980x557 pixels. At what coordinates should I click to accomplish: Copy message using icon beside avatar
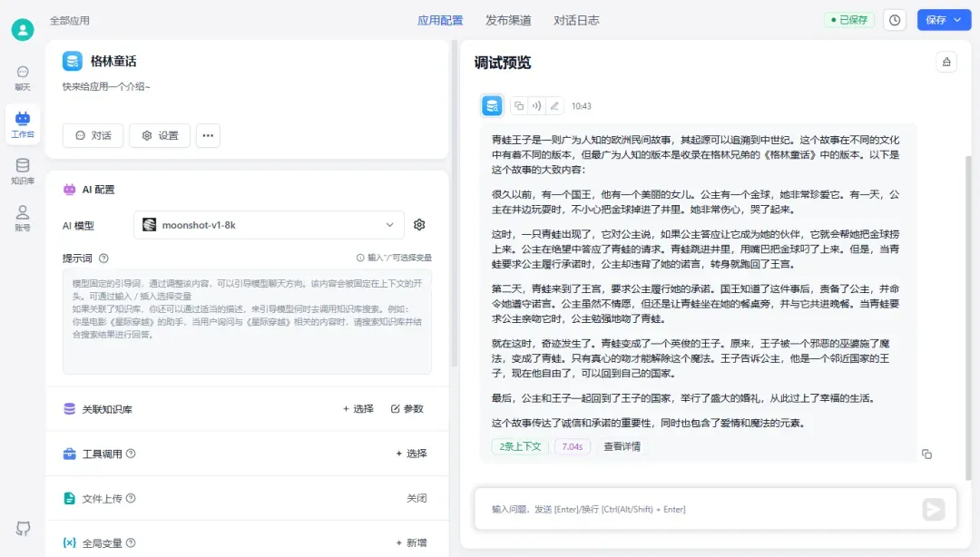(519, 105)
